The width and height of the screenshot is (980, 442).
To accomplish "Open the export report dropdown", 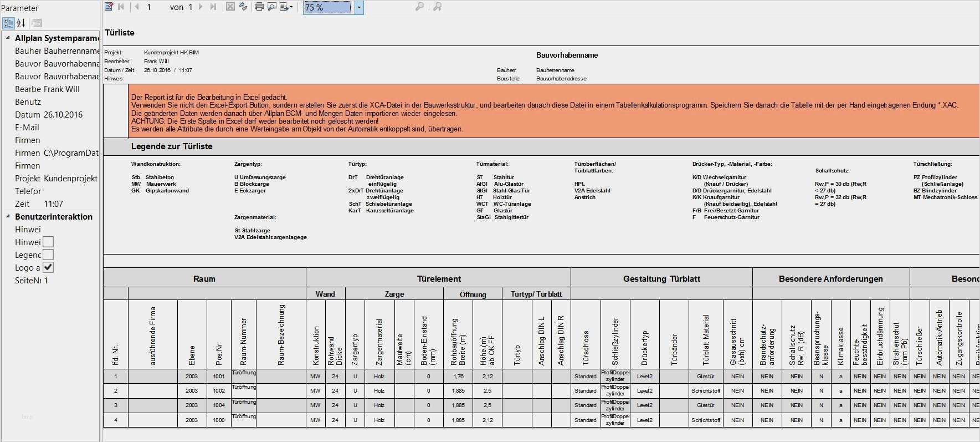I will (x=286, y=7).
